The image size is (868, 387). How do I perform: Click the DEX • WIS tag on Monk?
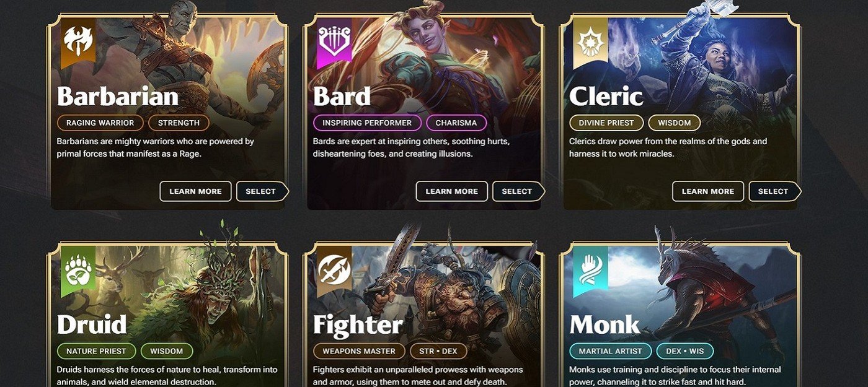point(685,351)
